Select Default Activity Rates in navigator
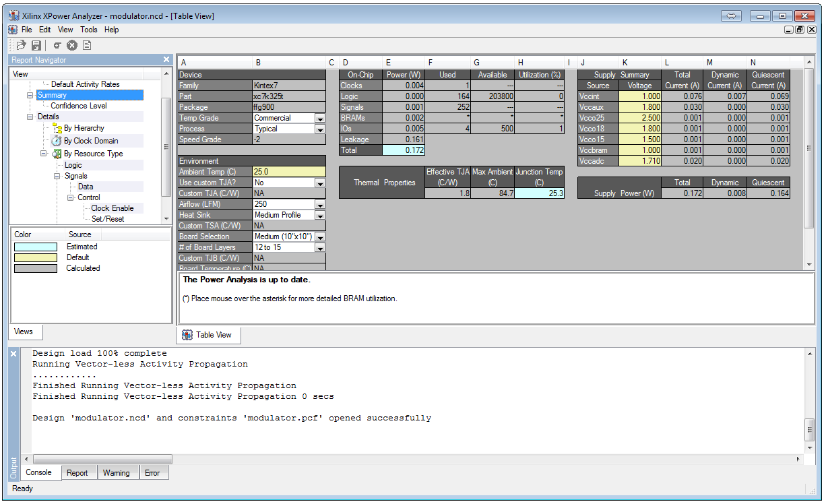 (85, 84)
